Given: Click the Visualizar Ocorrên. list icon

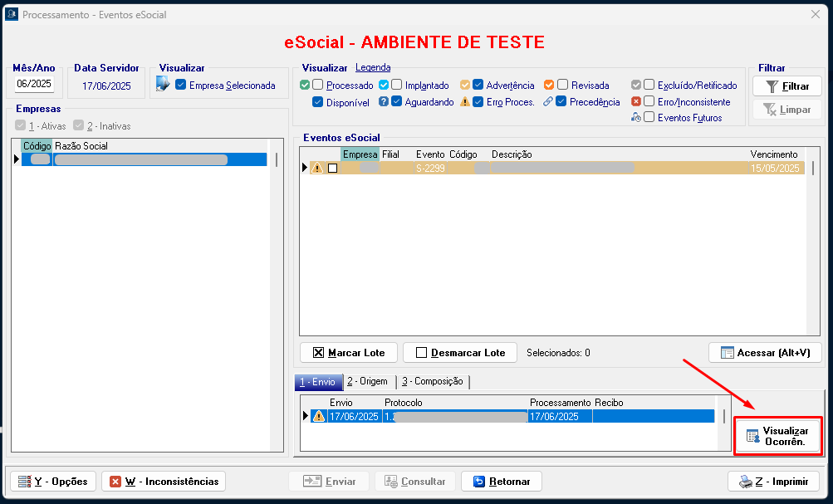Looking at the screenshot, I should (752, 437).
